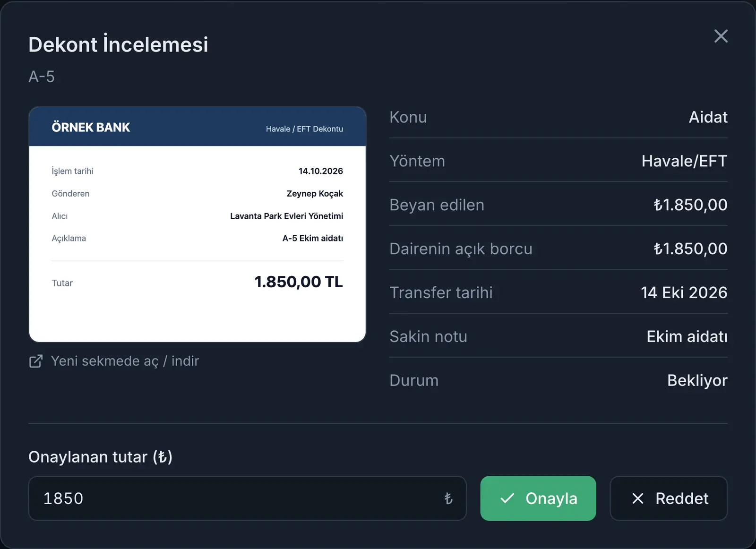The height and width of the screenshot is (549, 756).
Task: Click the Sakin notu value 'Ekim aidatı'
Action: pos(687,337)
